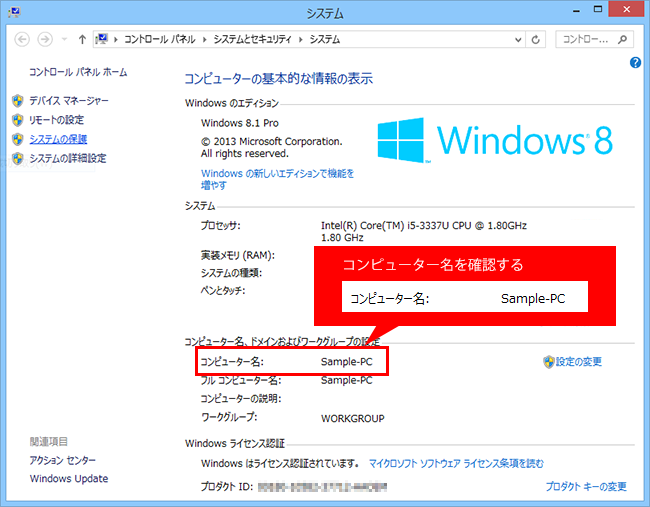Click the shield icon beside 設定の変更

[549, 362]
